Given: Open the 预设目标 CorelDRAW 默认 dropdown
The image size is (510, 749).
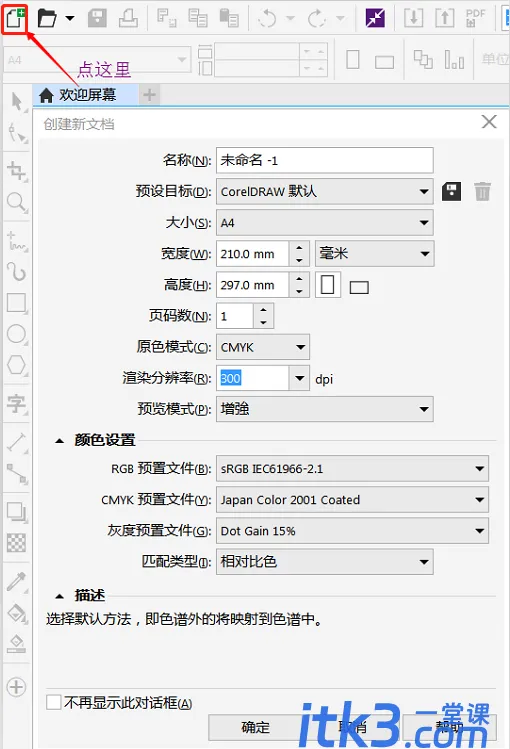Looking at the screenshot, I should point(325,192).
